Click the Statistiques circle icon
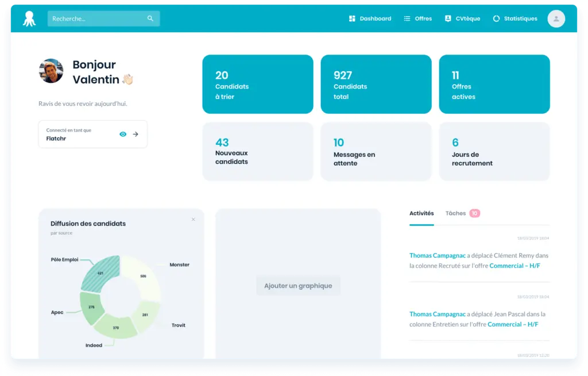The image size is (588, 376). tap(496, 19)
